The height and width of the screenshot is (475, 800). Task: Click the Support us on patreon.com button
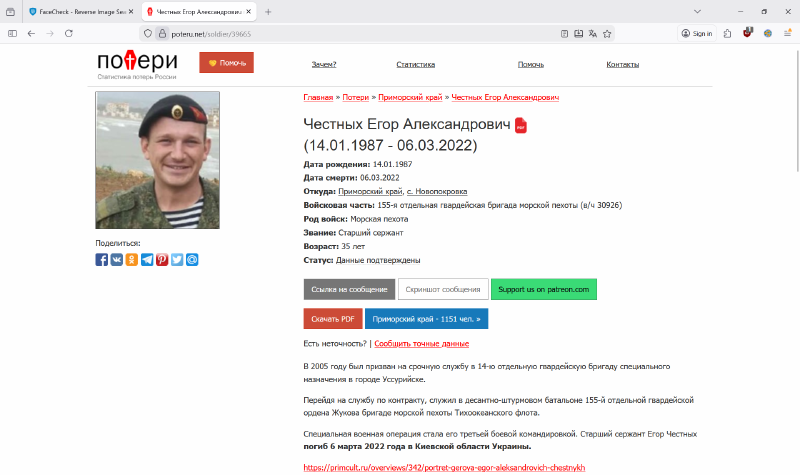(543, 289)
